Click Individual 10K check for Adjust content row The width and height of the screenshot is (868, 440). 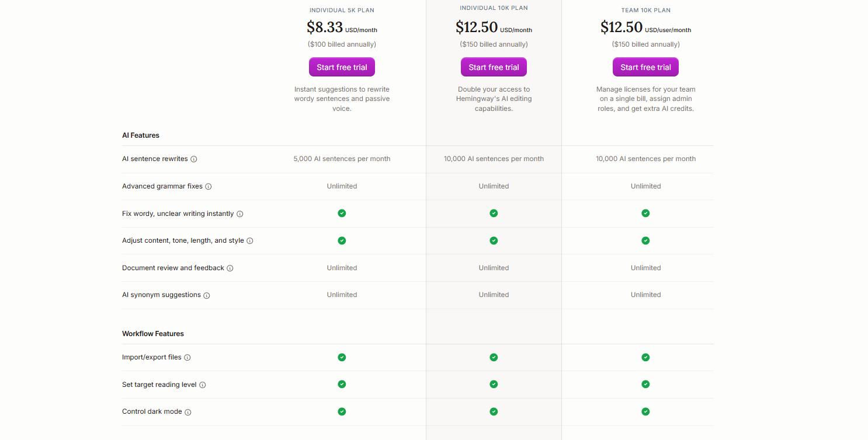click(x=494, y=240)
